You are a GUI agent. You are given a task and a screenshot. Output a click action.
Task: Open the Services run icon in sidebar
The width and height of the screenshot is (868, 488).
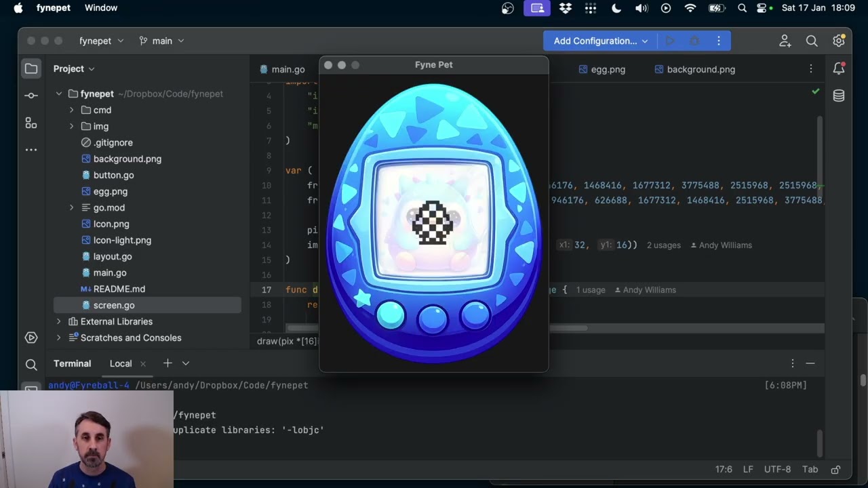[x=31, y=338]
